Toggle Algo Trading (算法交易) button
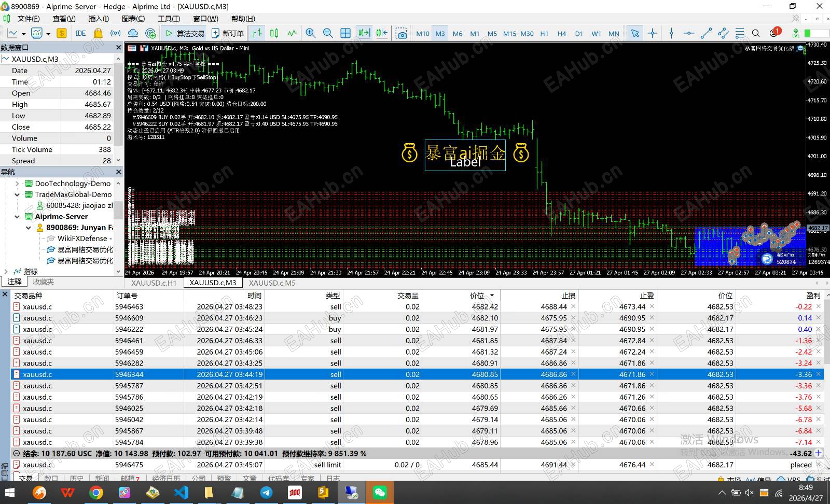Image resolution: width=830 pixels, height=504 pixels. point(185,33)
